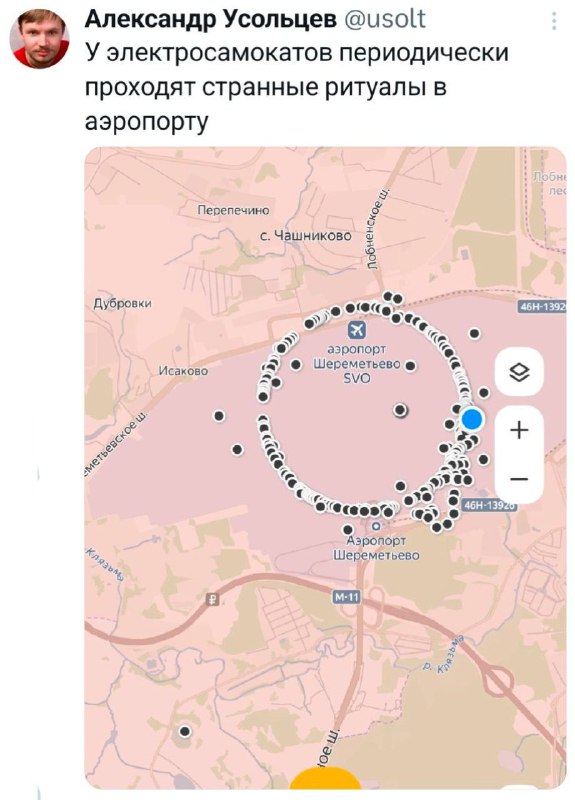Viewport: 575px width, 800px height.
Task: Zoom out with the minus button
Action: point(519,479)
